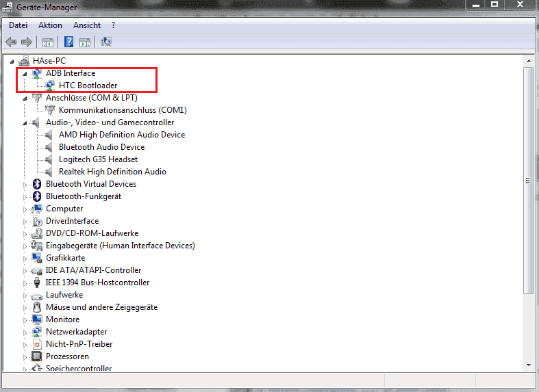This screenshot has width=539, height=392.
Task: Click the AMD High Definition Audio speaker icon
Action: [x=49, y=135]
